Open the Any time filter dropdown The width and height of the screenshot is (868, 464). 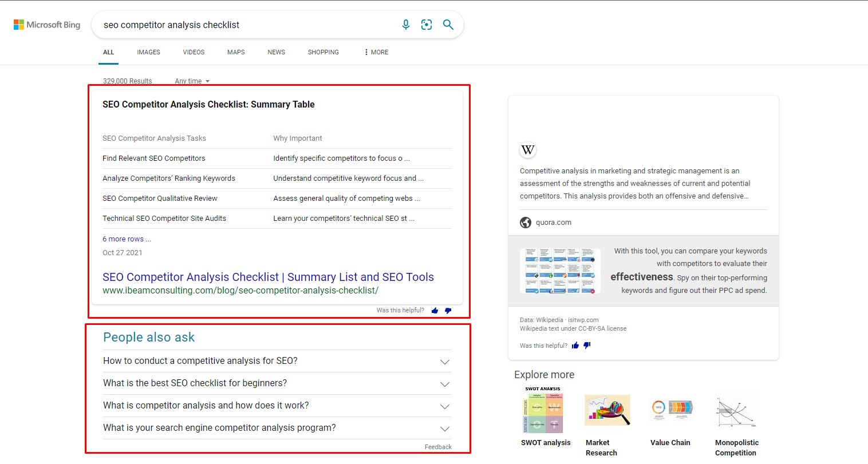point(192,81)
